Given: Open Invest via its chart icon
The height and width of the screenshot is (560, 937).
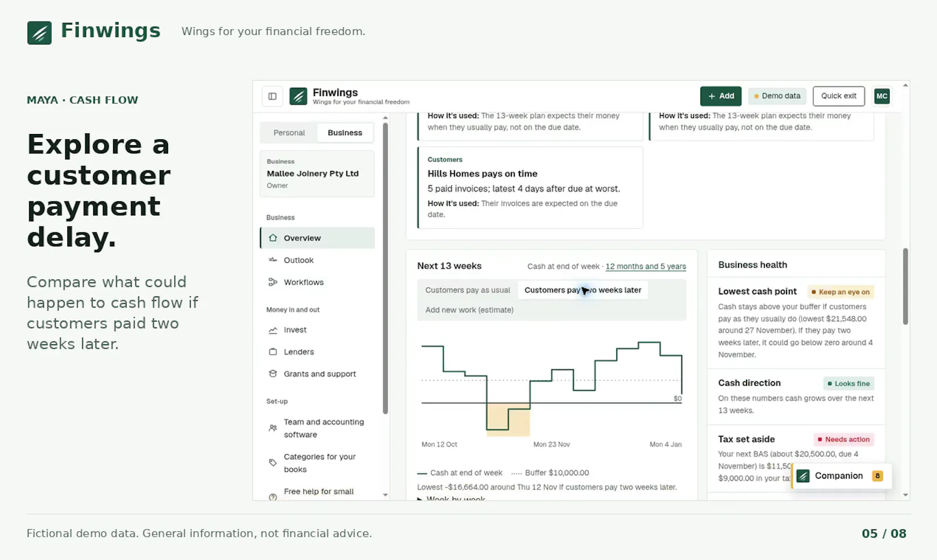Looking at the screenshot, I should (x=273, y=330).
